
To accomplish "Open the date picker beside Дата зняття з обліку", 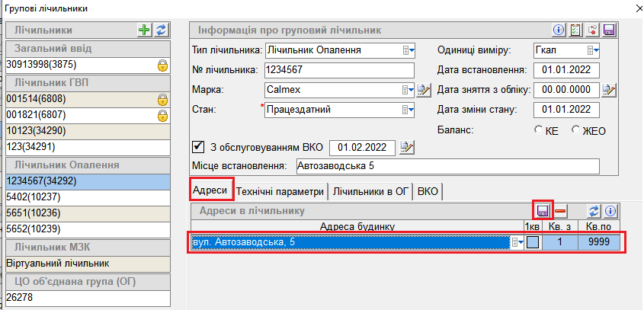I will (x=608, y=90).
